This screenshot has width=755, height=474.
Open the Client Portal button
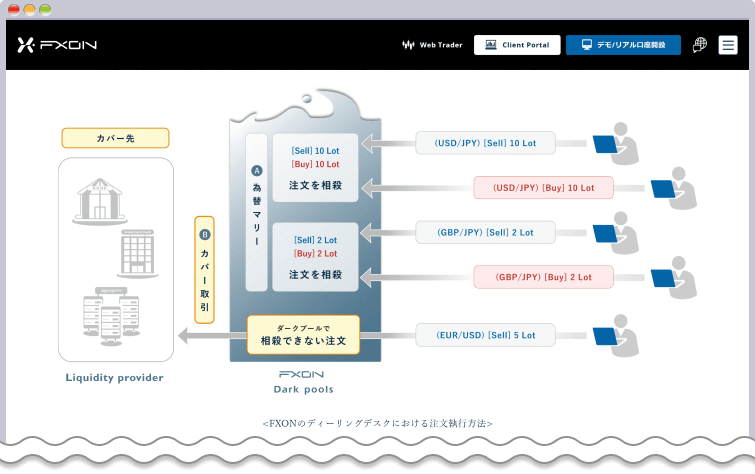tap(517, 45)
